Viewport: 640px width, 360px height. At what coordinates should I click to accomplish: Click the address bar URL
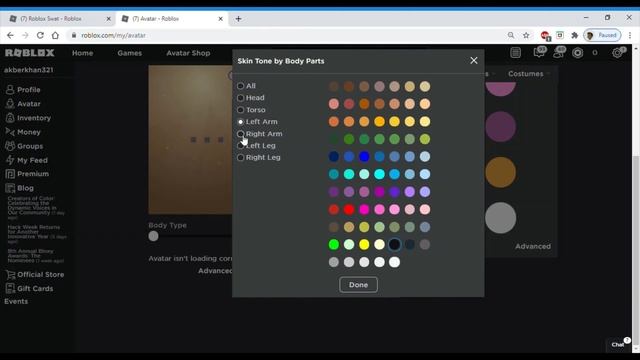click(x=113, y=36)
